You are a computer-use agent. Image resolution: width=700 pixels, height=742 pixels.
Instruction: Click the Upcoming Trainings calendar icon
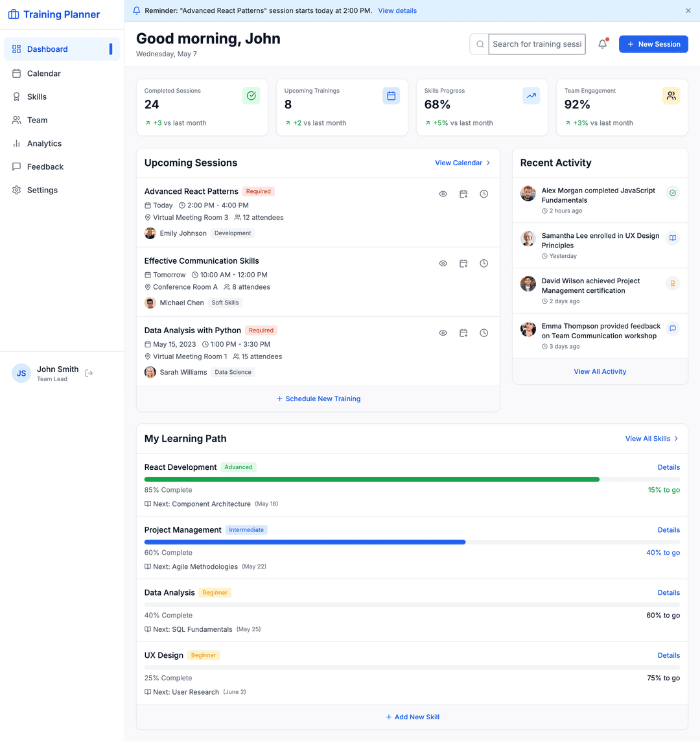[x=391, y=96]
